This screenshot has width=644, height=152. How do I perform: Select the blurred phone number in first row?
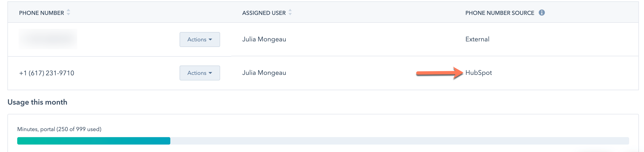48,39
